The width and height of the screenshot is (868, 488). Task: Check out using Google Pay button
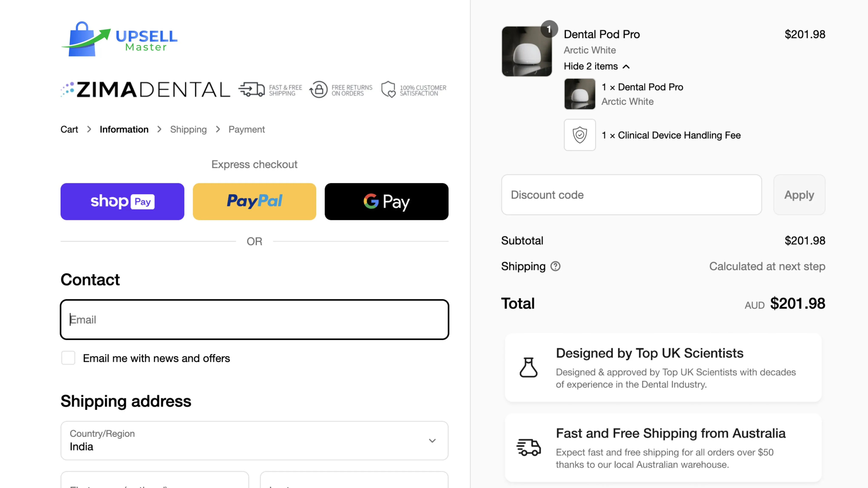click(x=387, y=201)
